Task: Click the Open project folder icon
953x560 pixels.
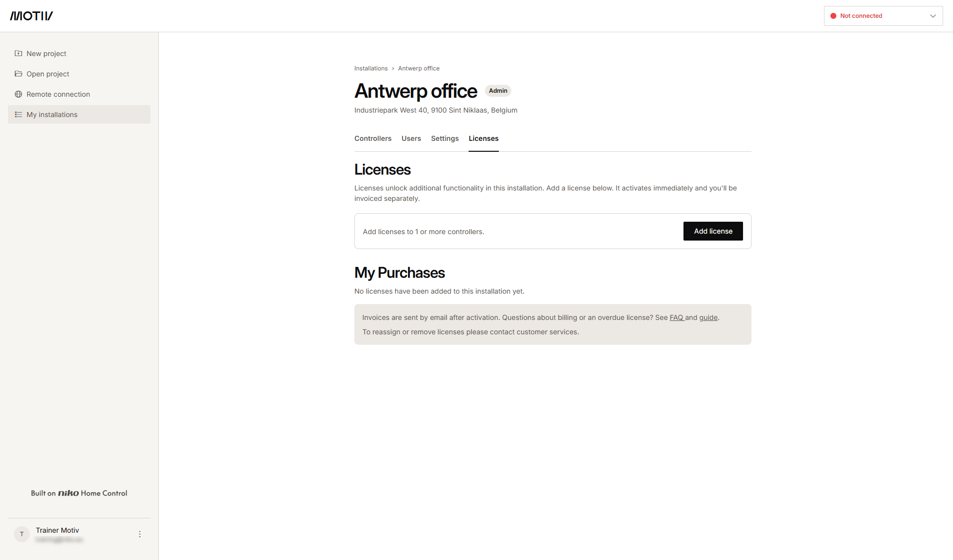Action: (x=18, y=73)
